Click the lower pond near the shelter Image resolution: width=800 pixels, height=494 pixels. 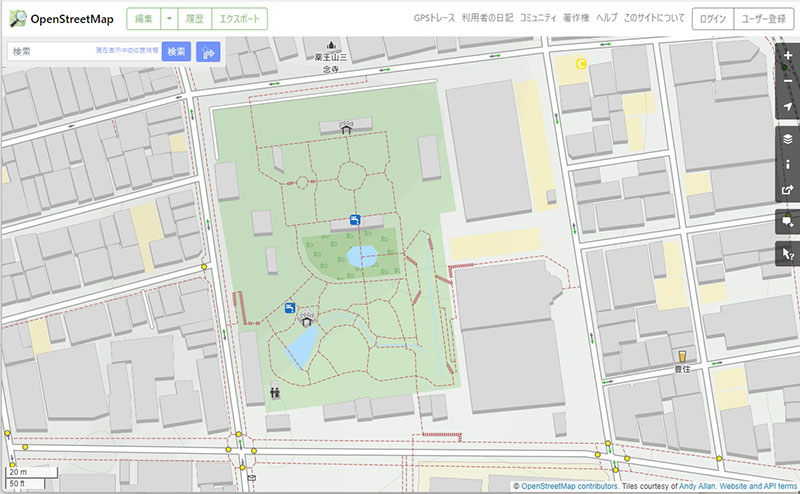coord(302,348)
